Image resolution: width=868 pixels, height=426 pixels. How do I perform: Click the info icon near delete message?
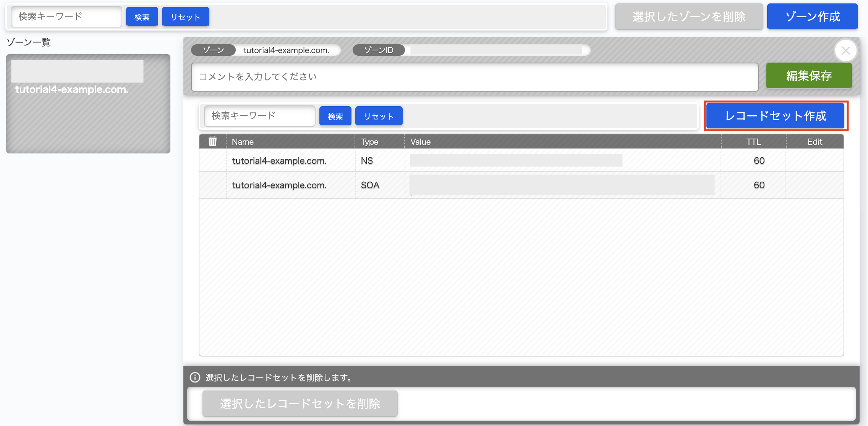(x=195, y=378)
